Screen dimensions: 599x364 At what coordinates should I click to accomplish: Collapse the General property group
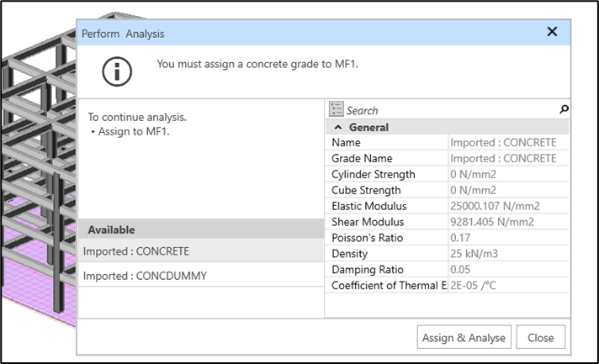[338, 128]
